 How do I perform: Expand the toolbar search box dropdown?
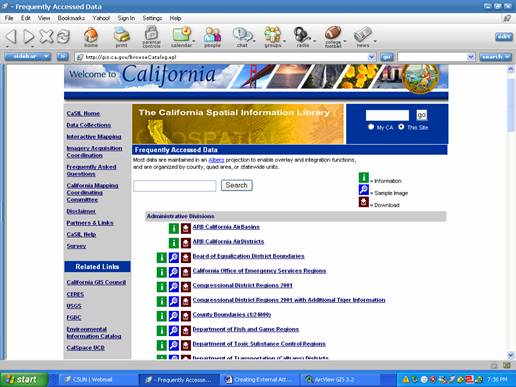[470, 57]
